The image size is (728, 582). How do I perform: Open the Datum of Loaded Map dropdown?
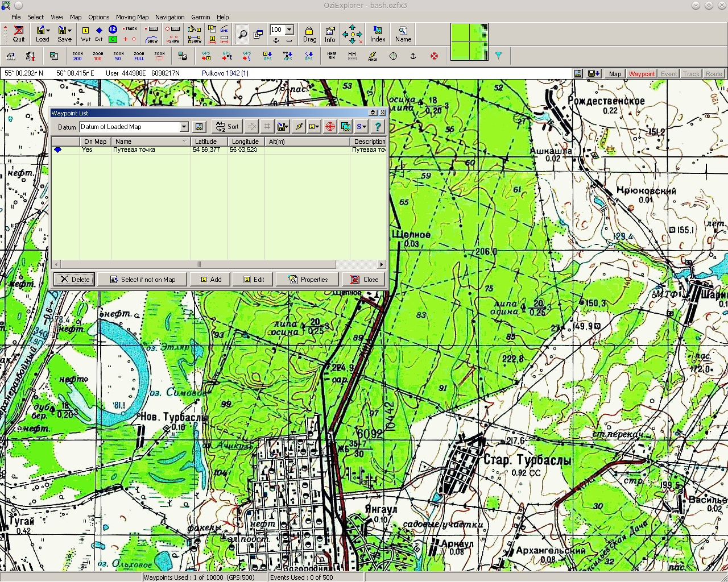184,127
